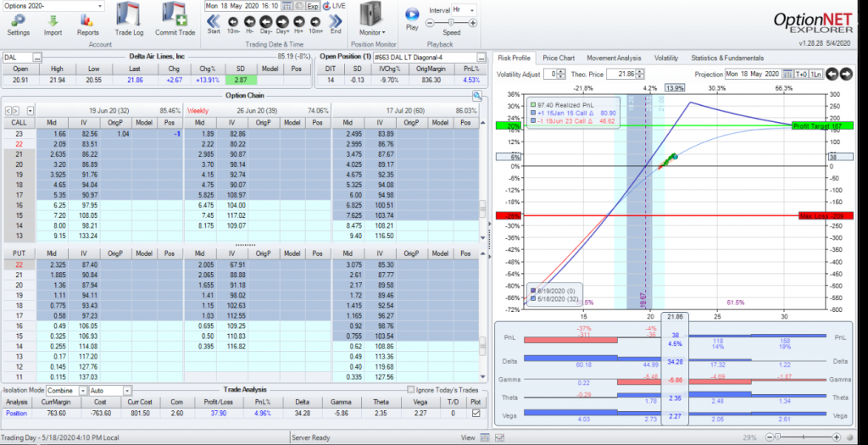868x445 pixels.
Task: Adjust the playback Speed slider
Action: point(451,23)
